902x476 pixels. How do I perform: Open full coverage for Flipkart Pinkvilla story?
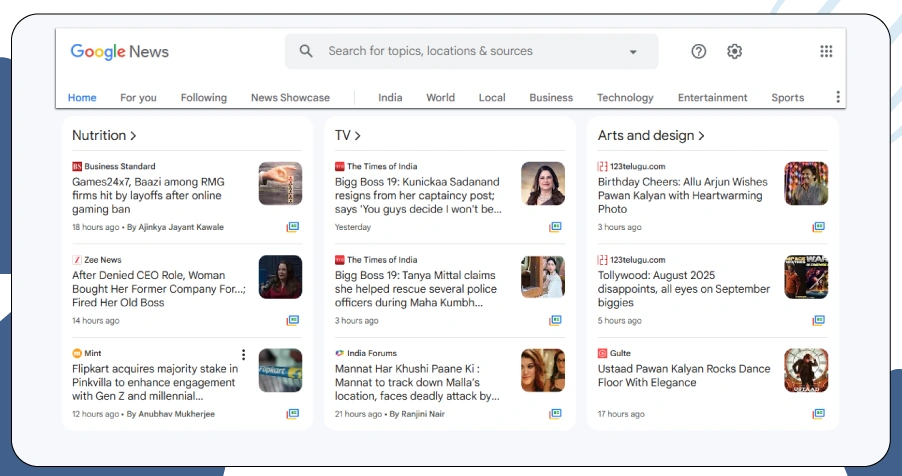(x=293, y=413)
